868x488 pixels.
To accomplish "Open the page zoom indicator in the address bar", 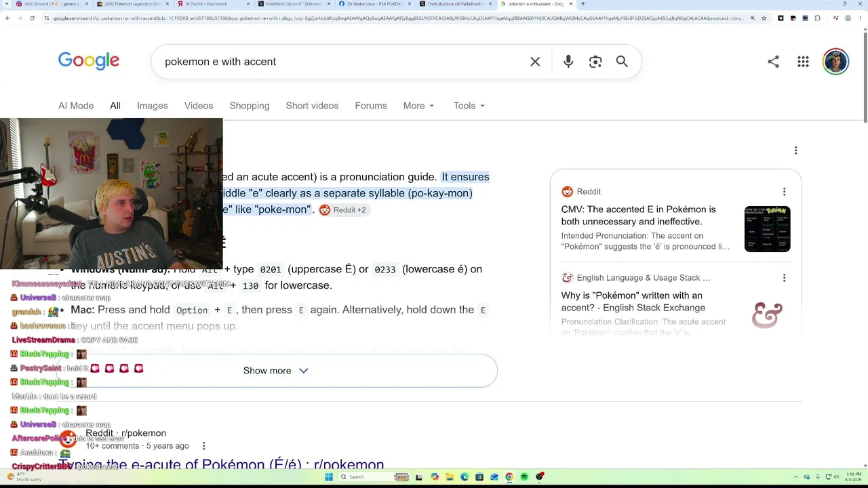I will 752,18.
